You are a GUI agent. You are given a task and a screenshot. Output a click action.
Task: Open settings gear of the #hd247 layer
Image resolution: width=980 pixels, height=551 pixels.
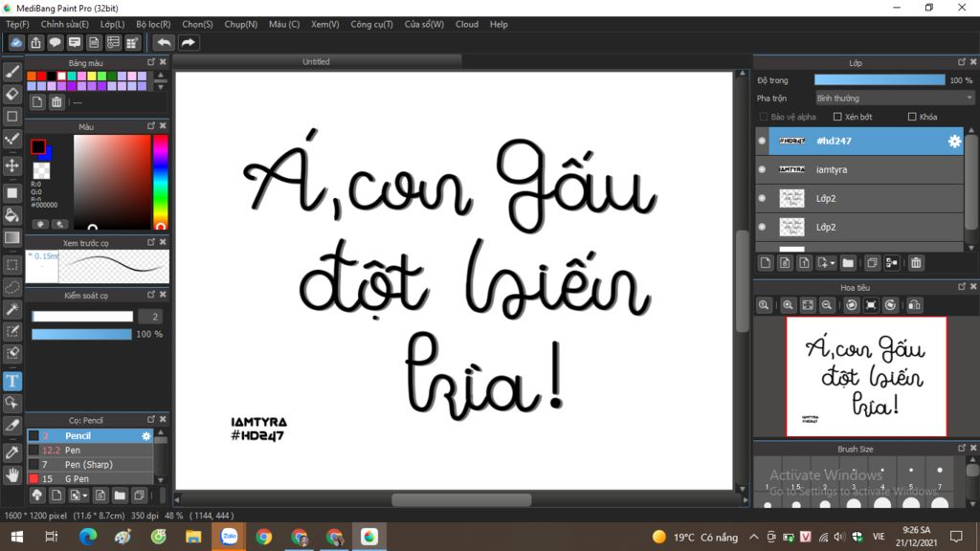(x=954, y=142)
